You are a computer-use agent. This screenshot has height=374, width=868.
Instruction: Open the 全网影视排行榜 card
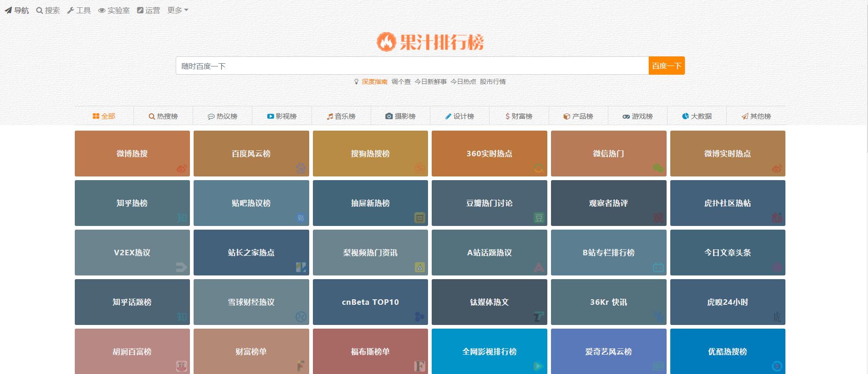click(x=490, y=352)
